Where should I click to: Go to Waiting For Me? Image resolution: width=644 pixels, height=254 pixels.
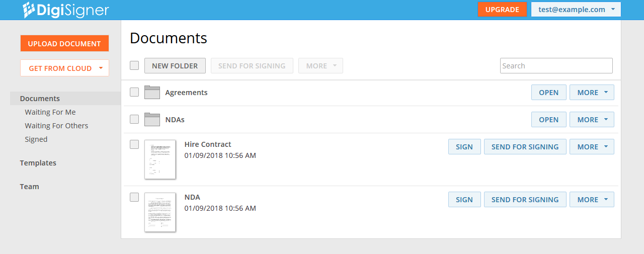(x=50, y=112)
